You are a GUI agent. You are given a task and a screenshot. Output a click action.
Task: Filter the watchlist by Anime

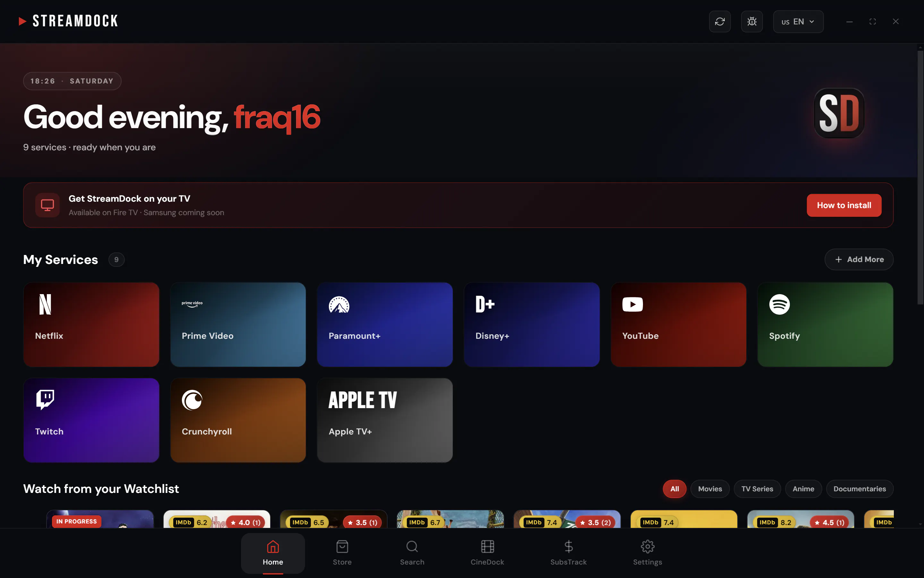(803, 489)
